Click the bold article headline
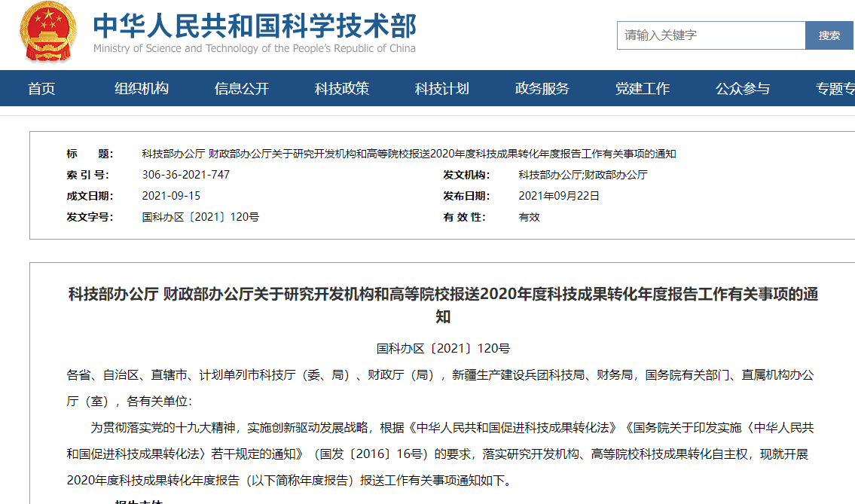The width and height of the screenshot is (855, 504). point(443,295)
